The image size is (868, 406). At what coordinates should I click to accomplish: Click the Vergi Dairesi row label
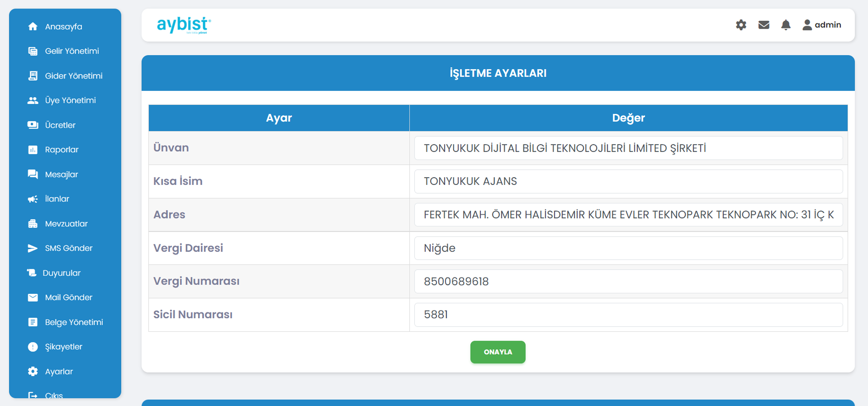(x=188, y=248)
